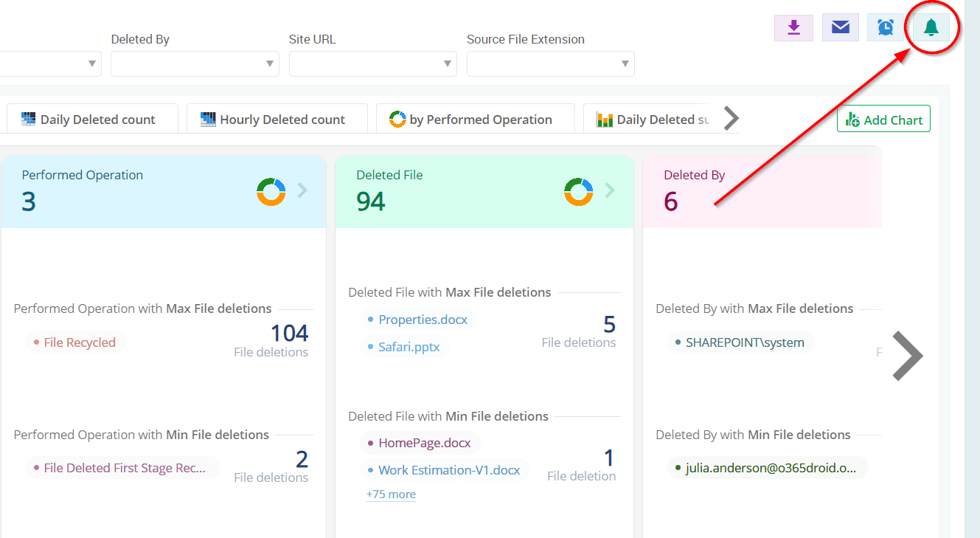This screenshot has height=538, width=980.
Task: Open the Properties.docx link
Action: [x=420, y=320]
